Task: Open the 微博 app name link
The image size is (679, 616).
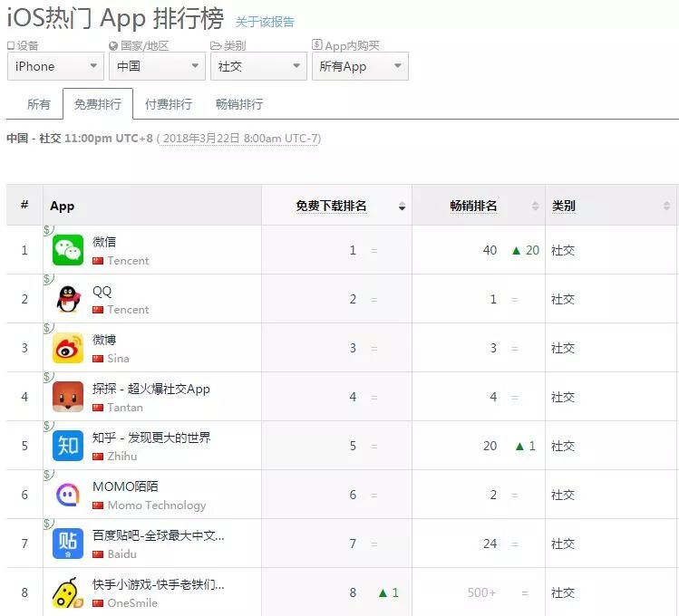Action: 104,340
